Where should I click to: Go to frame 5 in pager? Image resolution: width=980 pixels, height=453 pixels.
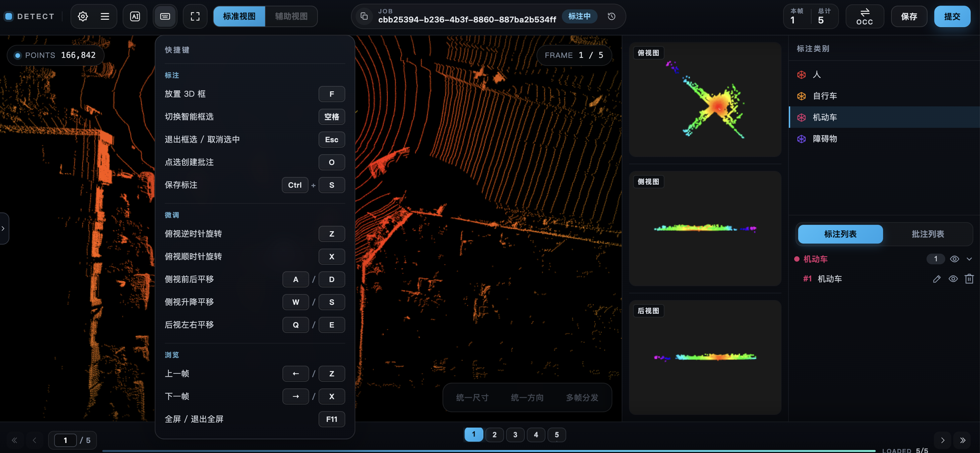tap(557, 435)
